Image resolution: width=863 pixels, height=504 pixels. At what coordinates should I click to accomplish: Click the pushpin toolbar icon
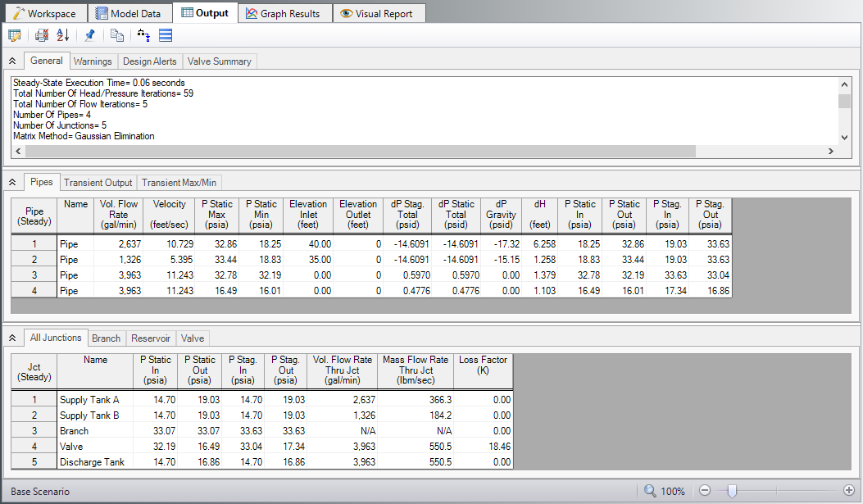pos(90,34)
